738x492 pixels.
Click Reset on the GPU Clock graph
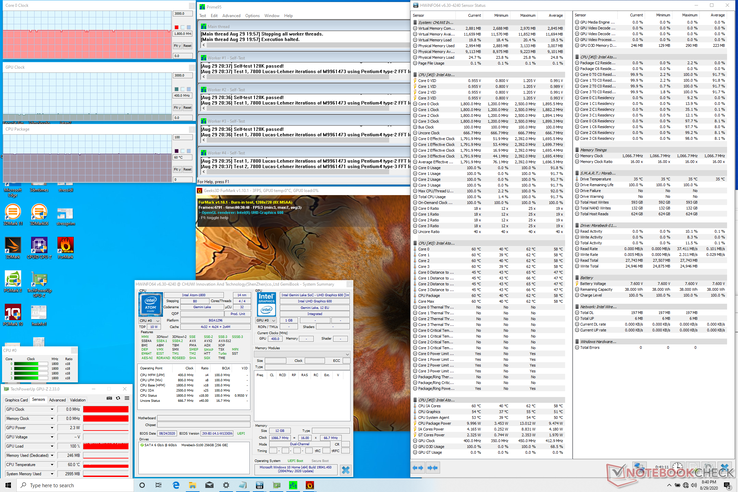pyautogui.click(x=187, y=107)
